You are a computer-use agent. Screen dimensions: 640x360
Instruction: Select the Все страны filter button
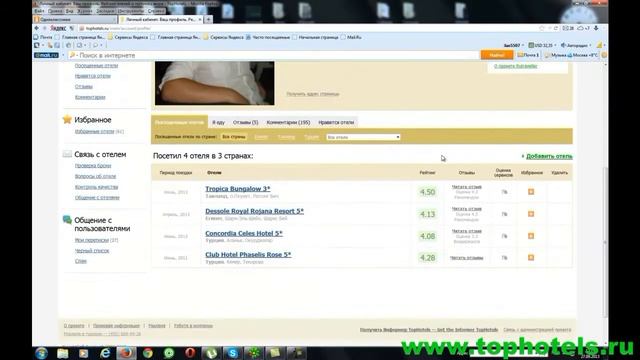(234, 137)
